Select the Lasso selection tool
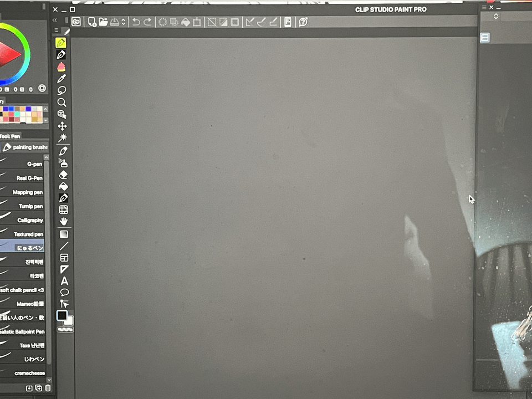532x399 pixels. coord(62,90)
